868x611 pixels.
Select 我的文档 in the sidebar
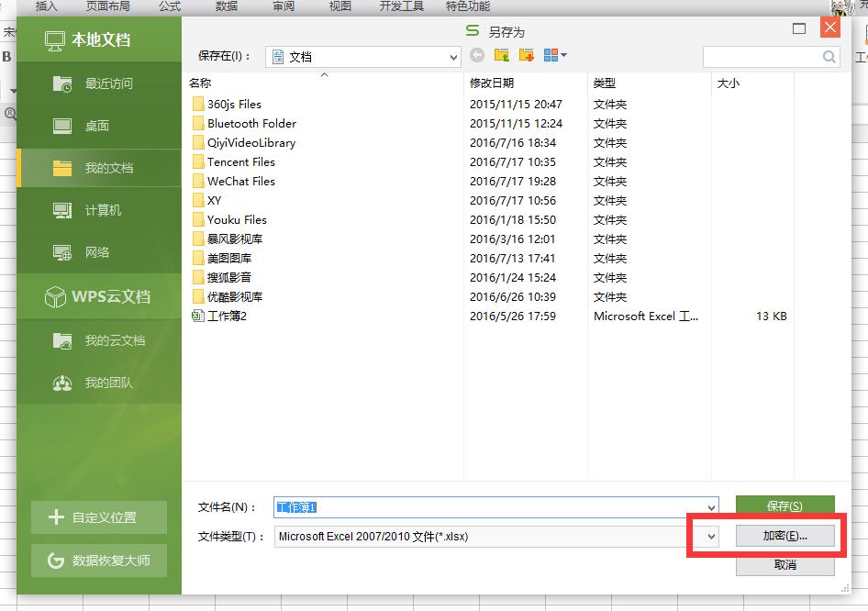pyautogui.click(x=99, y=168)
